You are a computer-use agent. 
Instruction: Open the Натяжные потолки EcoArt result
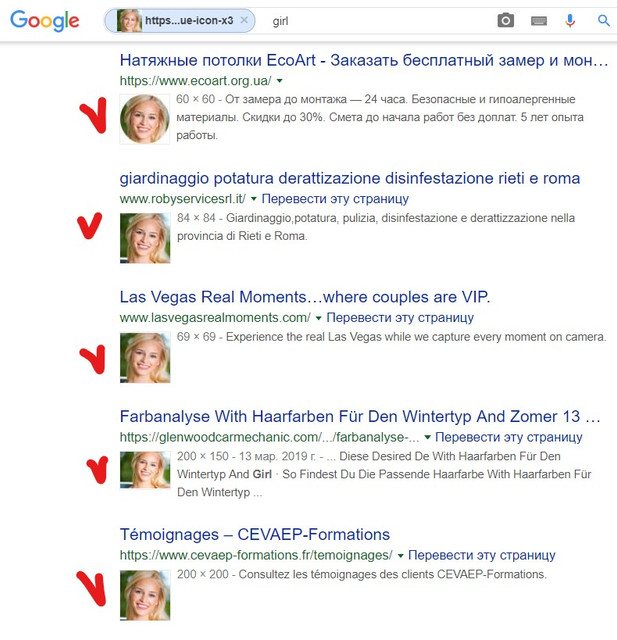tap(364, 60)
